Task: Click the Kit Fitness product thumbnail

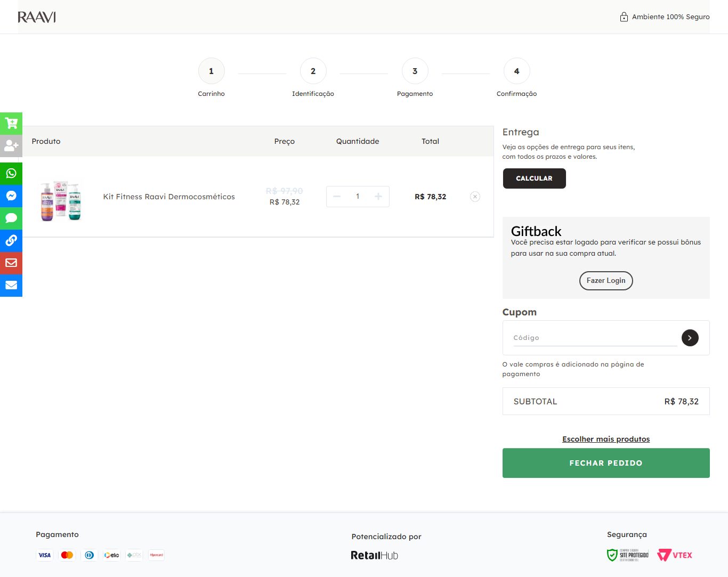Action: (x=61, y=200)
